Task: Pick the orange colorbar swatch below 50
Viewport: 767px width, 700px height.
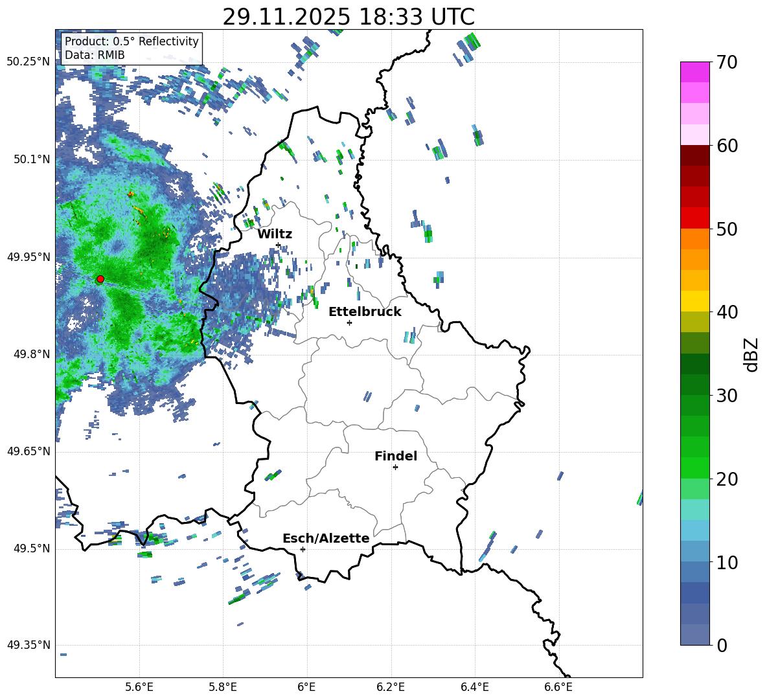Action: click(694, 239)
